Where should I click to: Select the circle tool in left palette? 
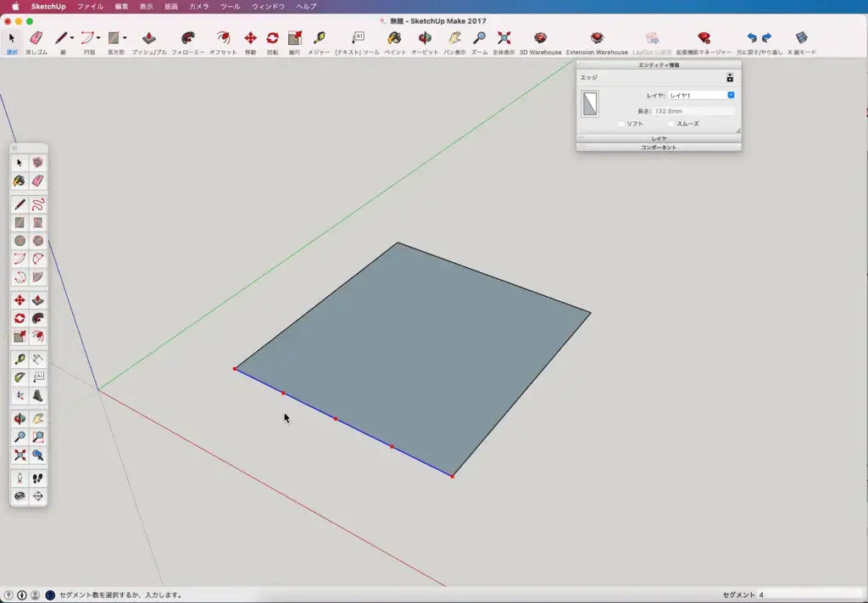[20, 241]
